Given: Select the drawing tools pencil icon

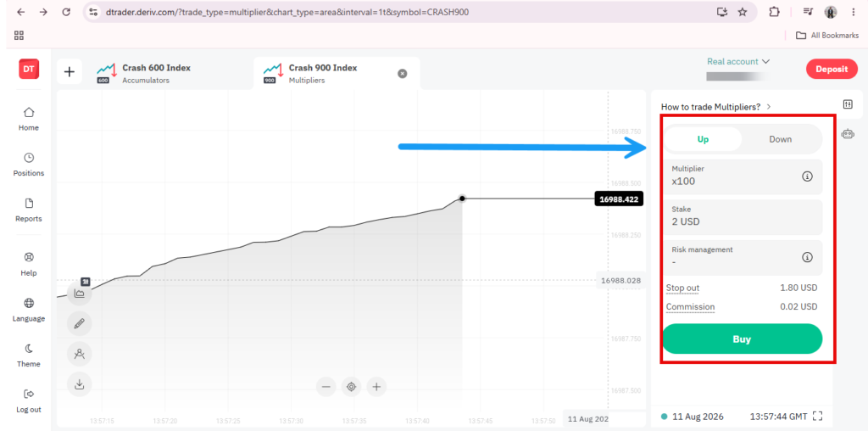Looking at the screenshot, I should pos(79,323).
